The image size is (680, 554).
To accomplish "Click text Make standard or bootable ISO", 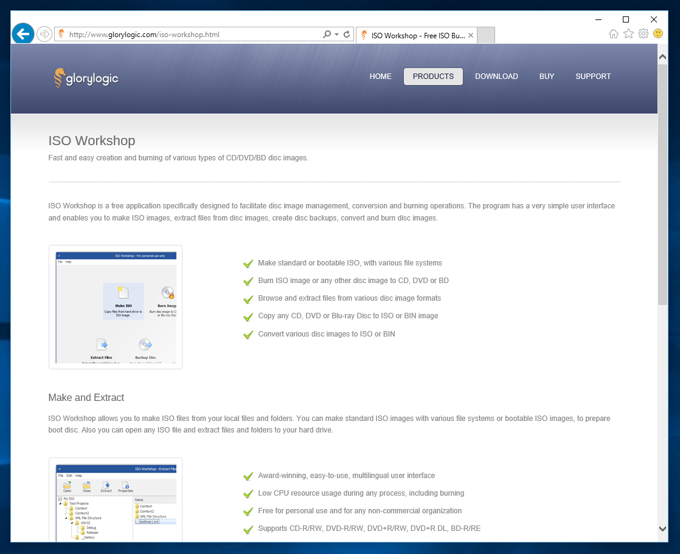I will point(350,263).
